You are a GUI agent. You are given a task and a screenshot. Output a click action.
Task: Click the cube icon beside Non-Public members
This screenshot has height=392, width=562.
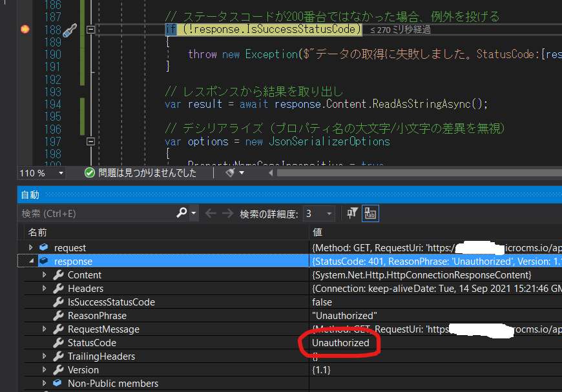[57, 383]
